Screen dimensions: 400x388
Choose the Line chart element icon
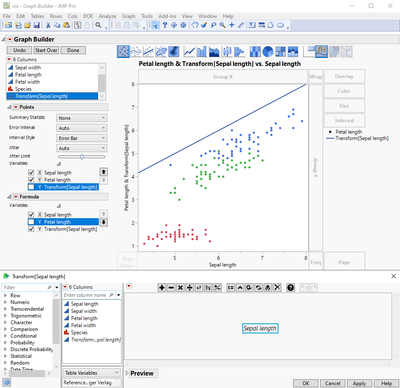189,52
